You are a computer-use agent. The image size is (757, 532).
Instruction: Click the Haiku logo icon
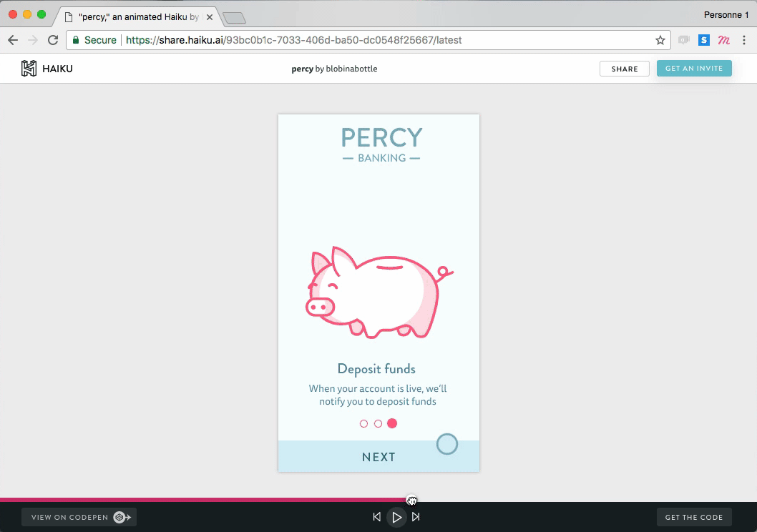pyautogui.click(x=29, y=69)
